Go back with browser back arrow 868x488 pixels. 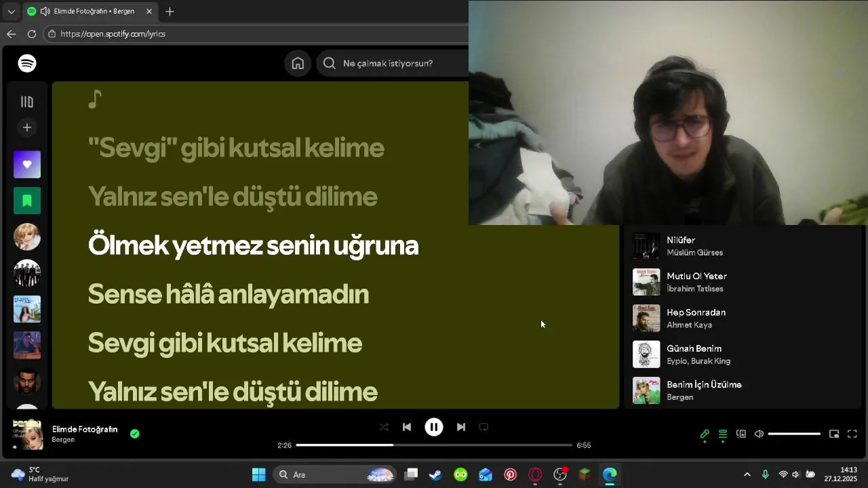pos(12,34)
